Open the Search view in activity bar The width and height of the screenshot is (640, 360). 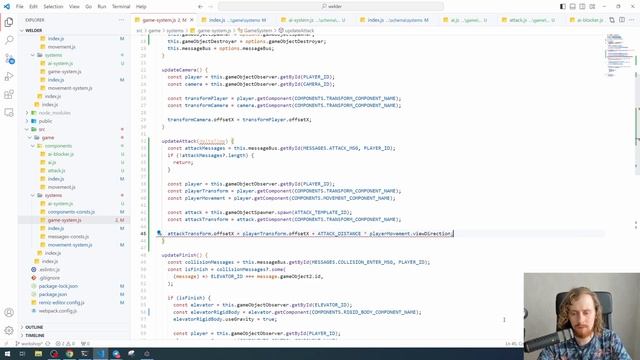[x=9, y=40]
